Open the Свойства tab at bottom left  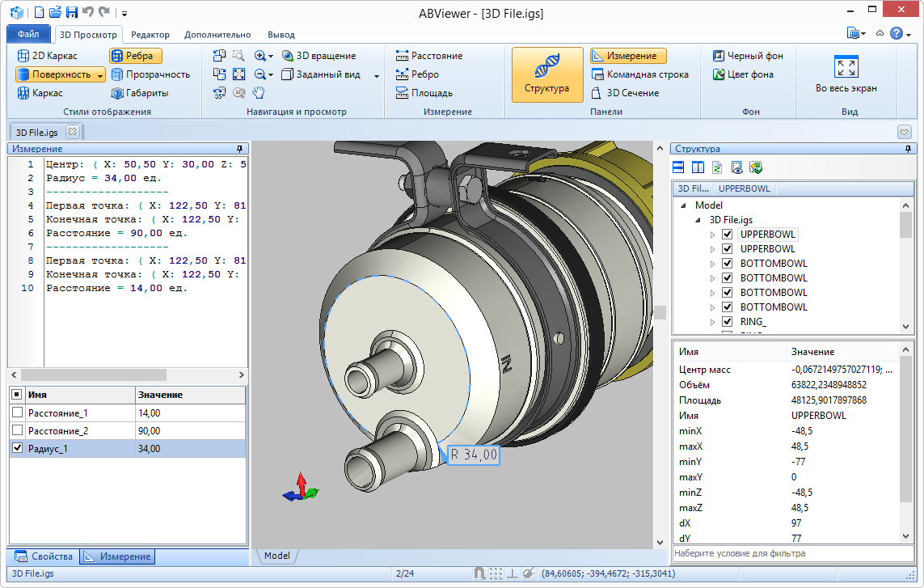(x=44, y=556)
